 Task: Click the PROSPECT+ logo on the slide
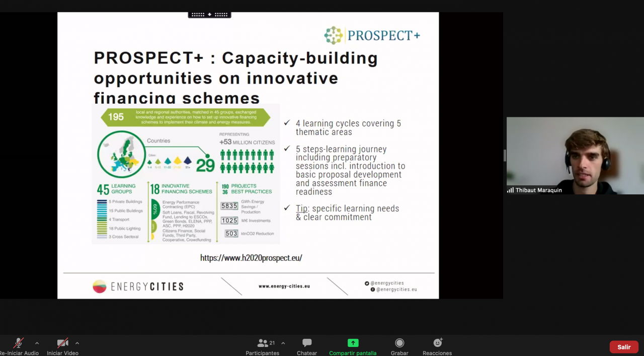372,35
